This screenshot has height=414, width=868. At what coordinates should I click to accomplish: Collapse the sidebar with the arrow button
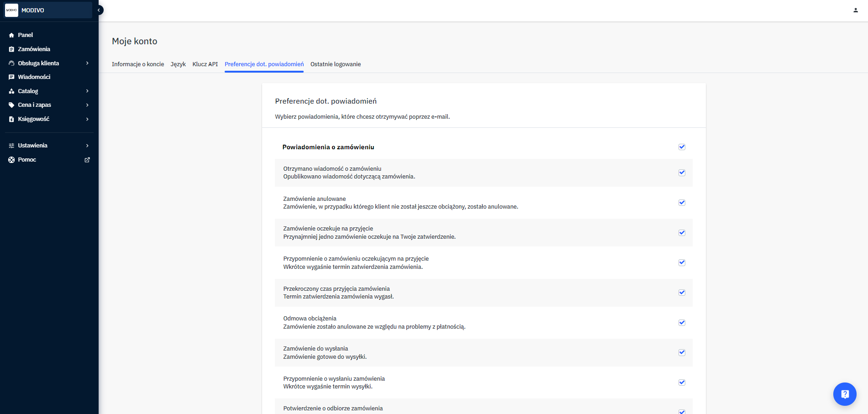click(x=98, y=9)
